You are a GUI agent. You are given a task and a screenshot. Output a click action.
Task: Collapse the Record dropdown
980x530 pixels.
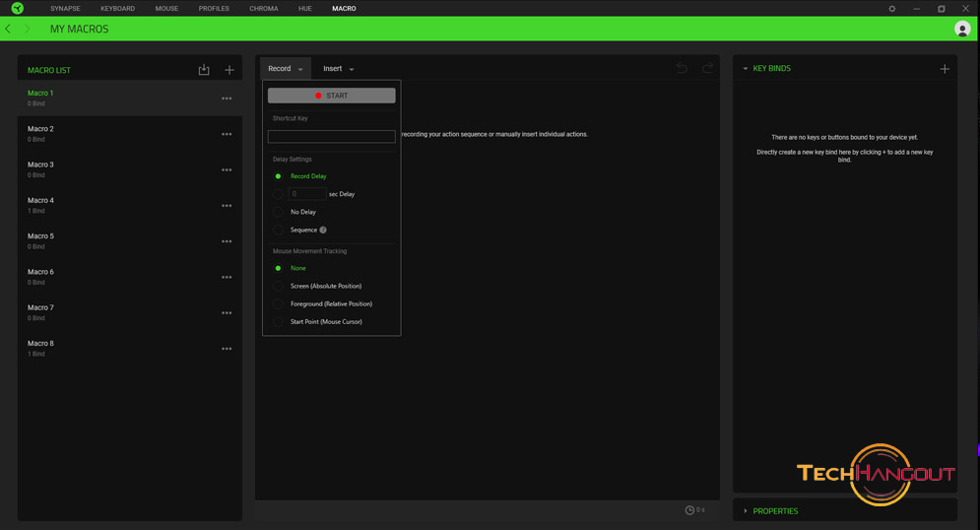(x=286, y=69)
